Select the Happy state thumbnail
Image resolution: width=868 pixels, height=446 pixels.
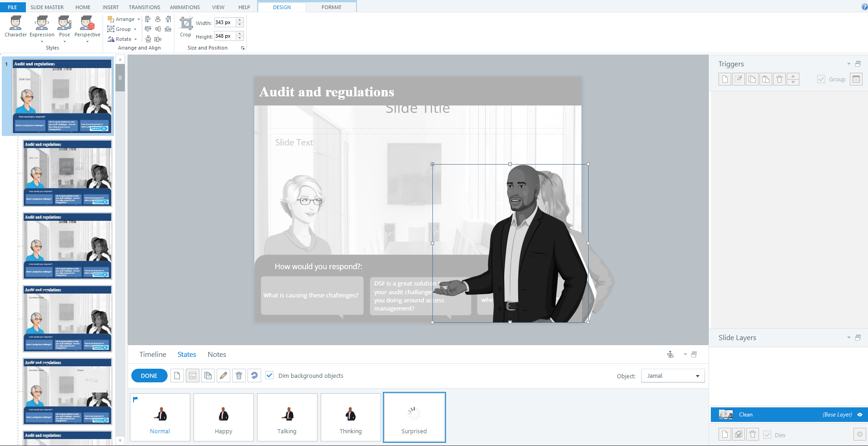point(223,417)
